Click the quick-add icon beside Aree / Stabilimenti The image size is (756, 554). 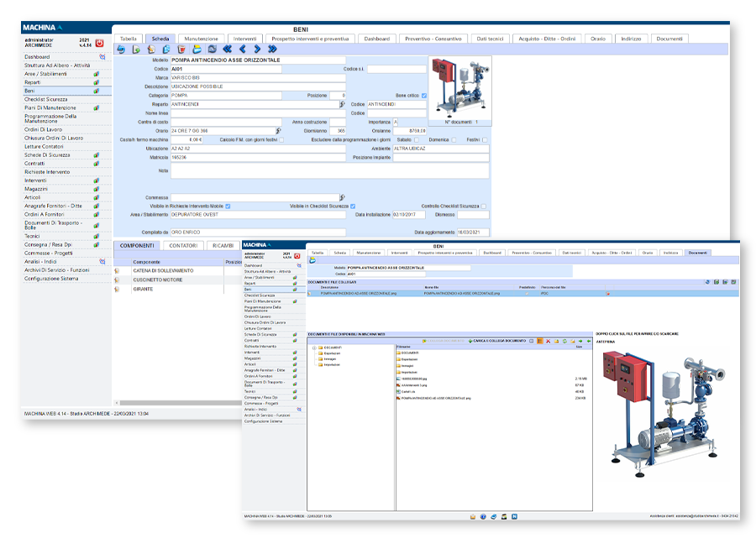pos(97,74)
